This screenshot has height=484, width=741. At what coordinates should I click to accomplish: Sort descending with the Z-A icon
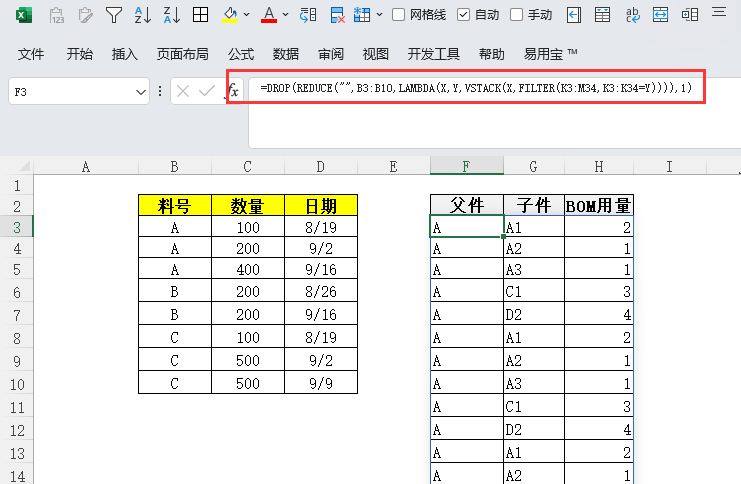click(172, 15)
